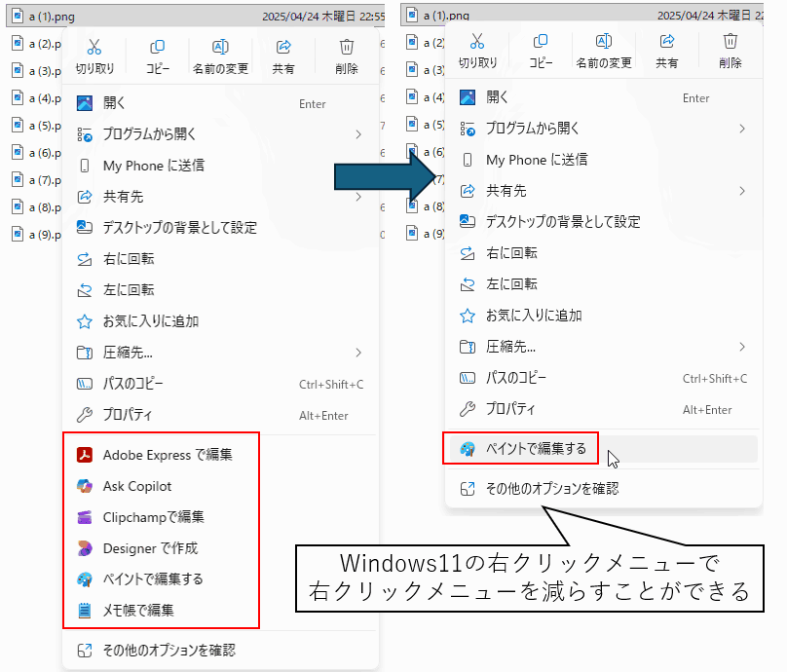The width and height of the screenshot is (787, 672).
Task: Select a (9).p file in left list
Action: [x=36, y=235]
